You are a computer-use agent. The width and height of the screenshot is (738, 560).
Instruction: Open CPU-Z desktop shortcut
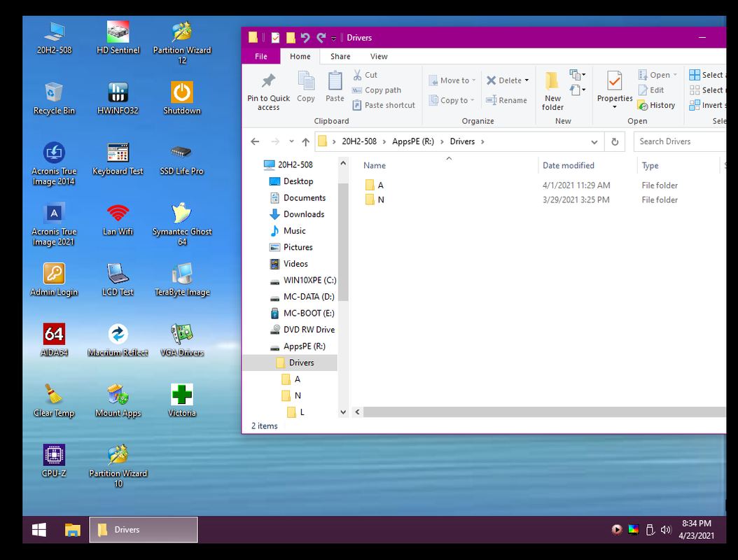(54, 461)
